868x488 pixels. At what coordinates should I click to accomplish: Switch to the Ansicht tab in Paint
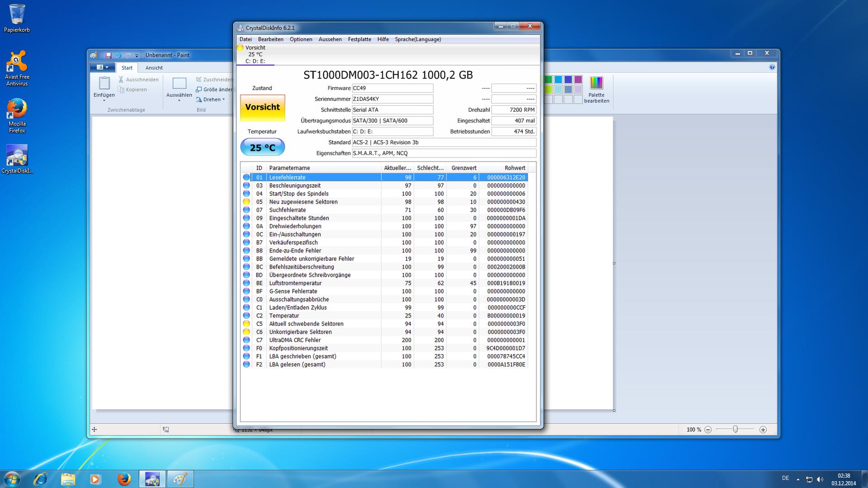(x=154, y=68)
